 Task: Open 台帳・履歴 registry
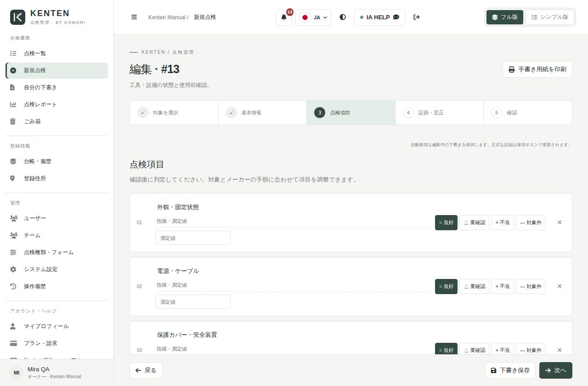coord(57,161)
